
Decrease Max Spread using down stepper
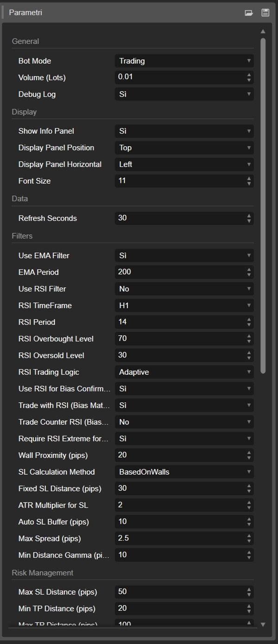coord(249,541)
